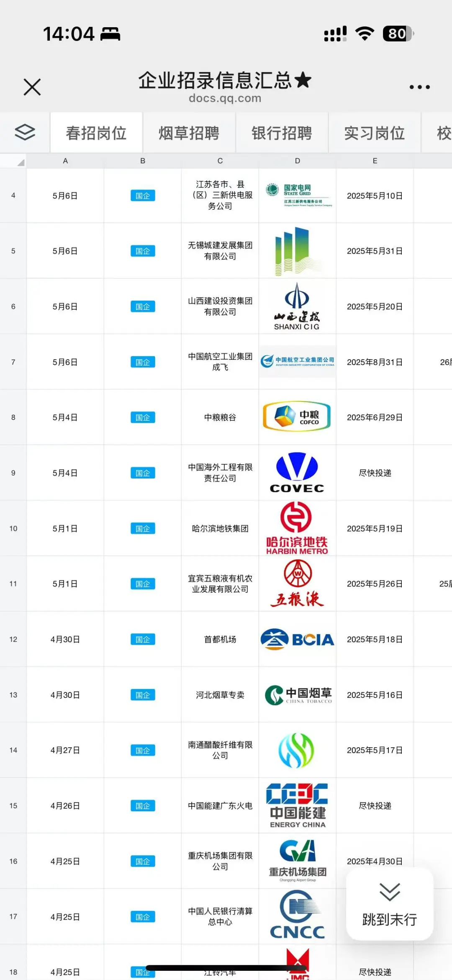The image size is (452, 980).
Task: Tap the cellular signal bars icon
Action: 336,33
